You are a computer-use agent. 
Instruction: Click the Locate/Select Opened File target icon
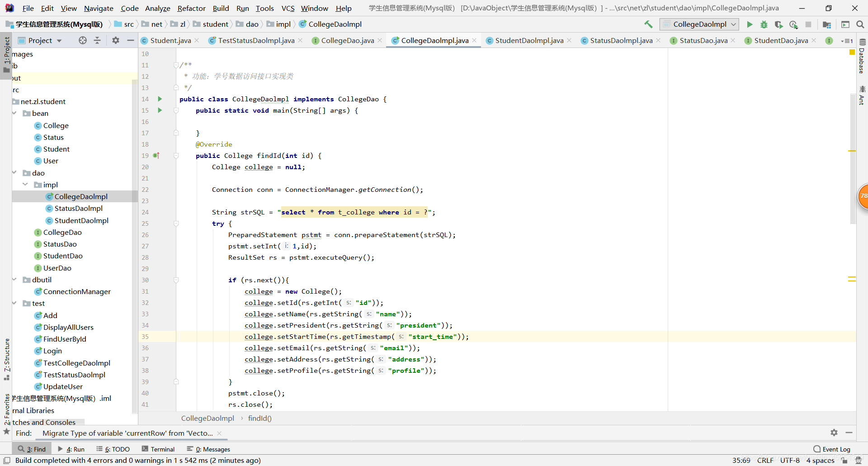click(83, 40)
